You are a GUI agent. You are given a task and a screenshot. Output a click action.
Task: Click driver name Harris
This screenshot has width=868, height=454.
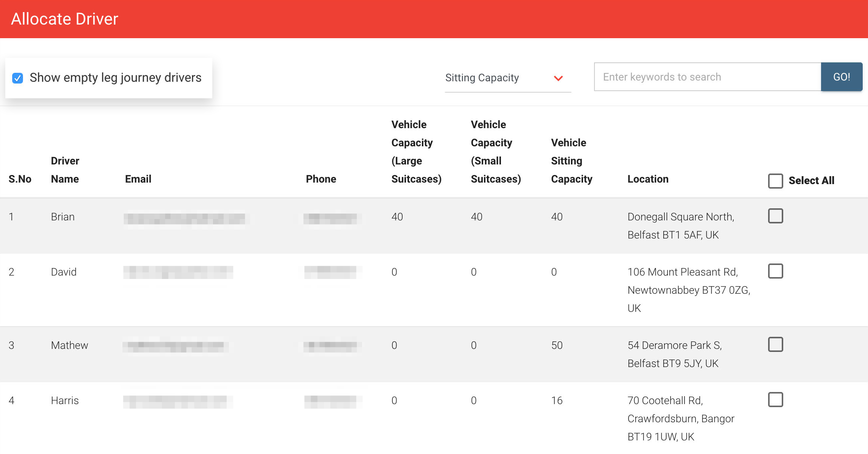65,400
